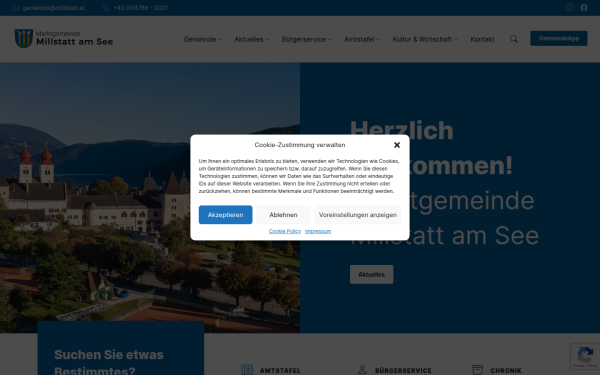Click the Aktuelles button in hero section
Image resolution: width=600 pixels, height=375 pixels.
click(x=372, y=274)
